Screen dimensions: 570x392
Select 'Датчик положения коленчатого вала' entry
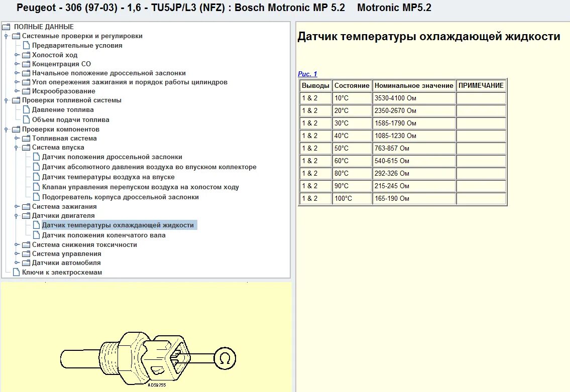point(103,235)
